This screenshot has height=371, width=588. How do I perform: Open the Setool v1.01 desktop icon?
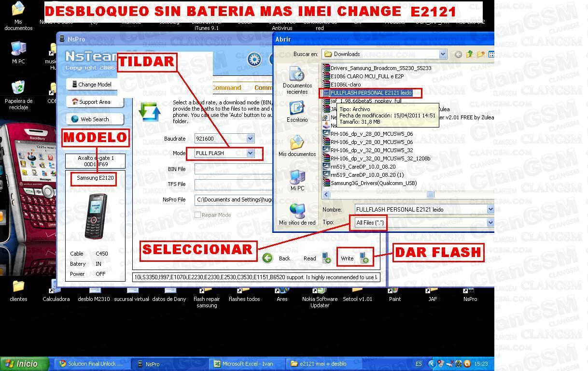[357, 295]
